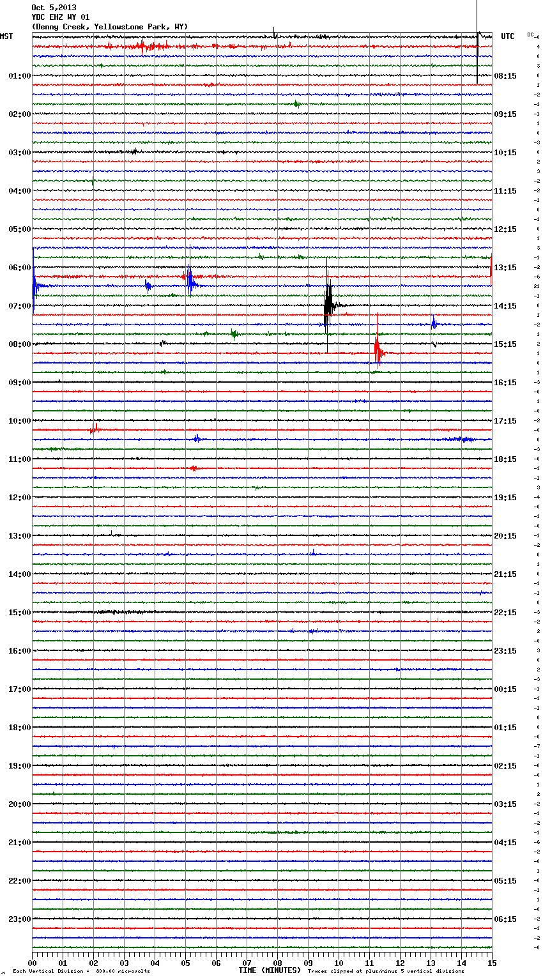
Task: Click the 10:15 UTC time label
Action: [x=505, y=153]
